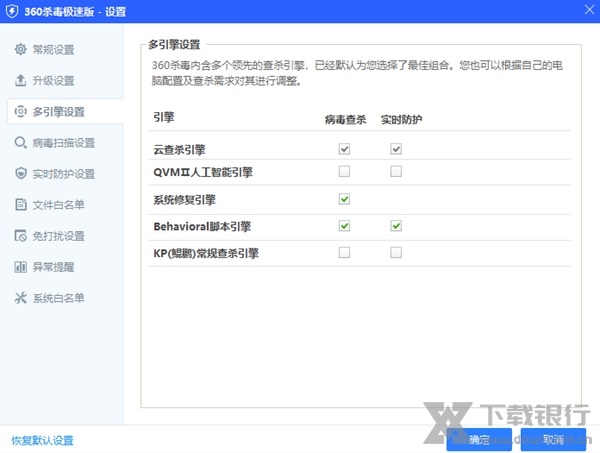Click the magnifier icon beside 病毒扫描设置
600x453 pixels.
(x=20, y=142)
